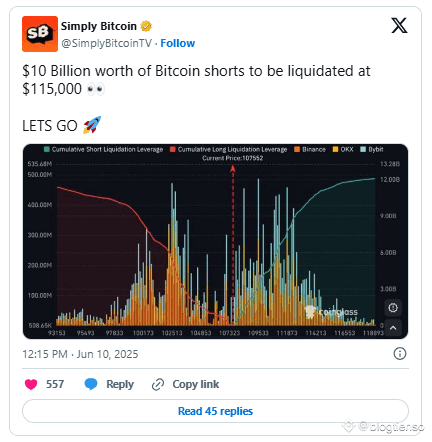Click the blue reply bubble icon
Viewport: 432px width, 442px height.
point(91,384)
